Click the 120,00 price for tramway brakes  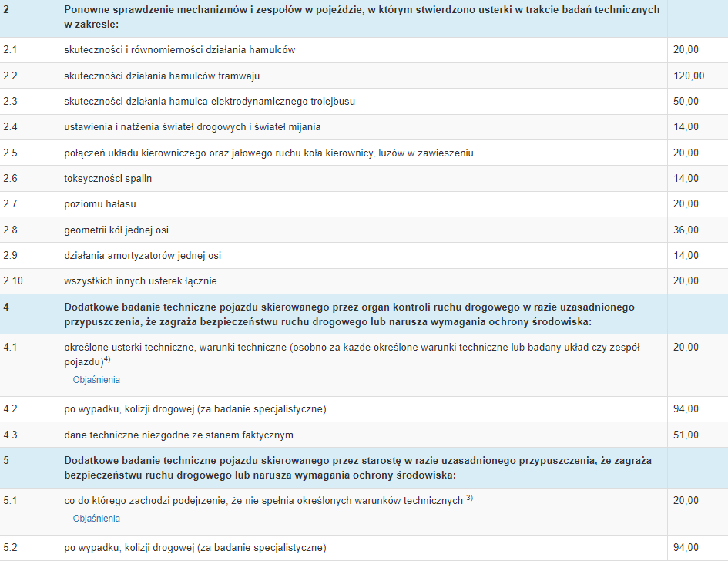[x=688, y=76]
